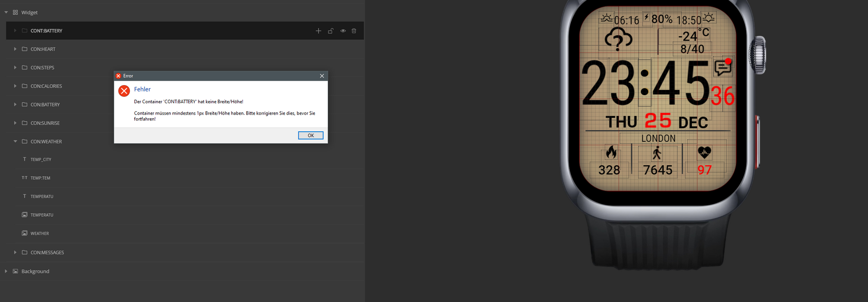The width and height of the screenshot is (868, 302).
Task: Collapse the CON:WEATHER container
Action: click(x=15, y=141)
